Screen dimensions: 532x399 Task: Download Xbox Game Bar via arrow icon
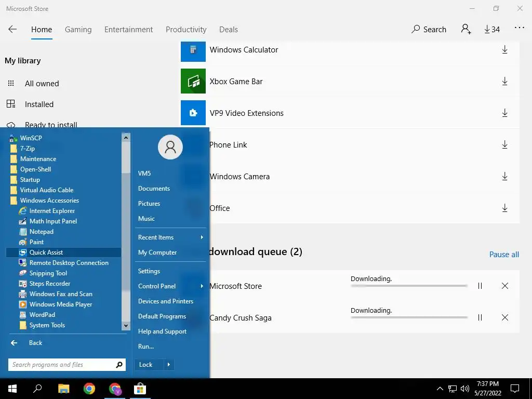(504, 81)
